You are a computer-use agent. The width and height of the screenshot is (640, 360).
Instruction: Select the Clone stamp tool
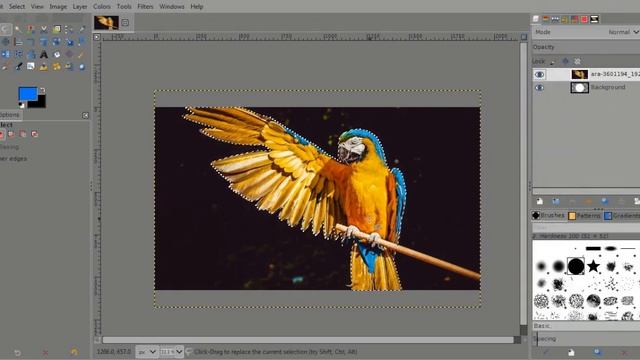tap(44, 67)
